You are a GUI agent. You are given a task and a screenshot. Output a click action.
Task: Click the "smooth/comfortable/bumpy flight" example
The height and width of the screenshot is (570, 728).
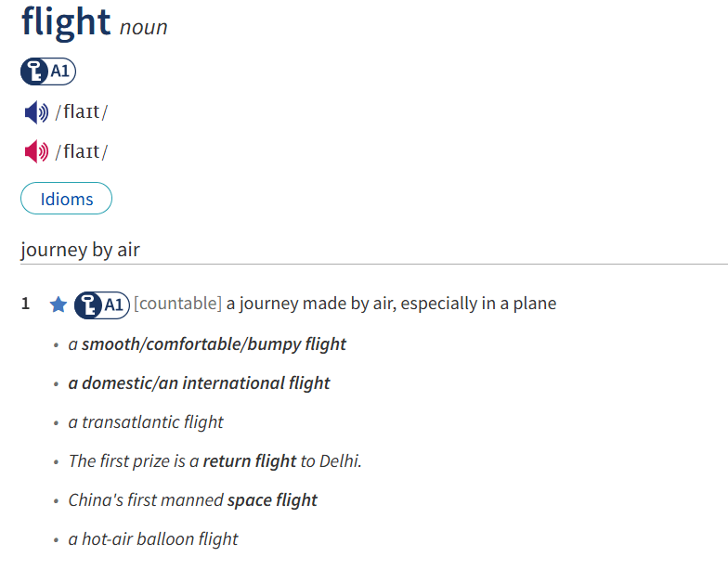(x=214, y=344)
